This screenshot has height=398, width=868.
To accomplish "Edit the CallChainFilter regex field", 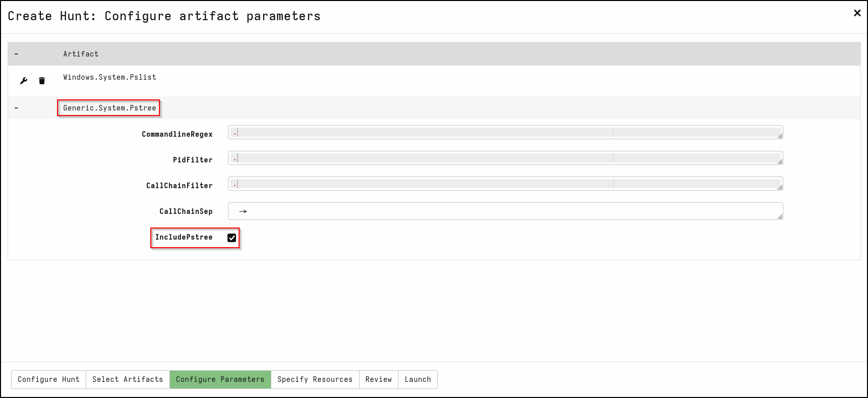I will click(x=505, y=184).
